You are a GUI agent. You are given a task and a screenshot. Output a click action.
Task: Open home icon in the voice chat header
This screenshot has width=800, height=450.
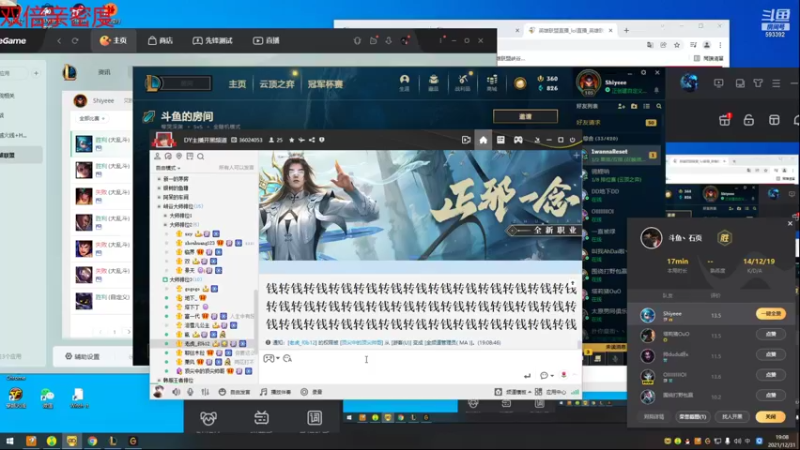pos(483,140)
